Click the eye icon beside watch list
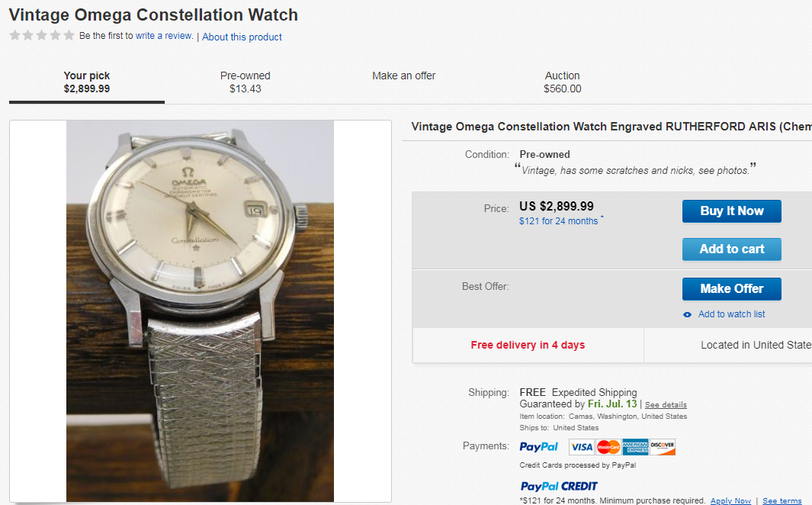812x505 pixels. tap(688, 314)
